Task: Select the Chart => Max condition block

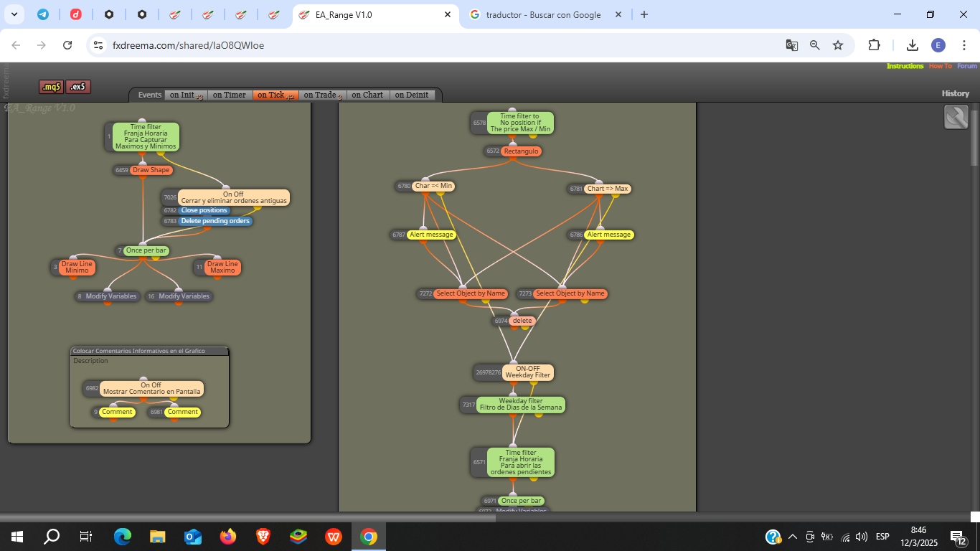Action: coord(608,189)
